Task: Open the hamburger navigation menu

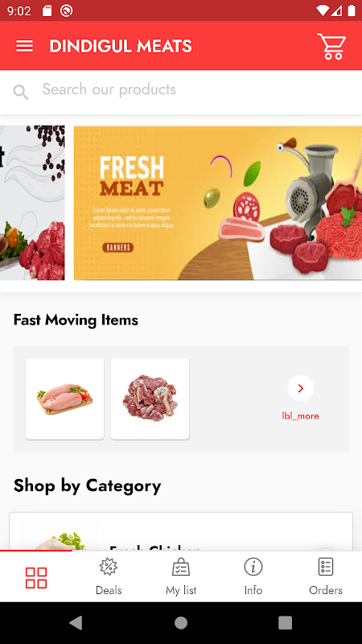Action: (x=25, y=46)
